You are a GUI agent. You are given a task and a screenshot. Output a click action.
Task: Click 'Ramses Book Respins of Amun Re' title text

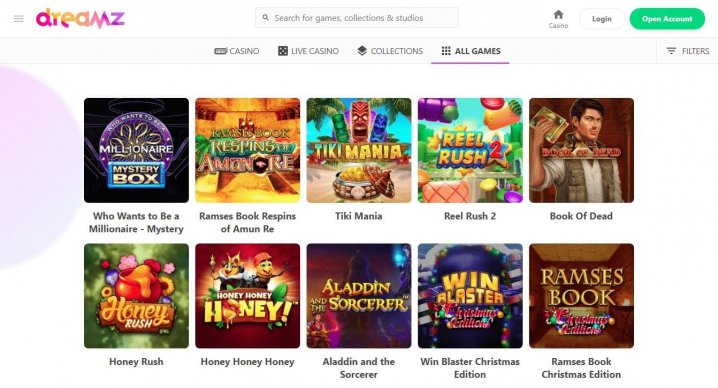[248, 222]
